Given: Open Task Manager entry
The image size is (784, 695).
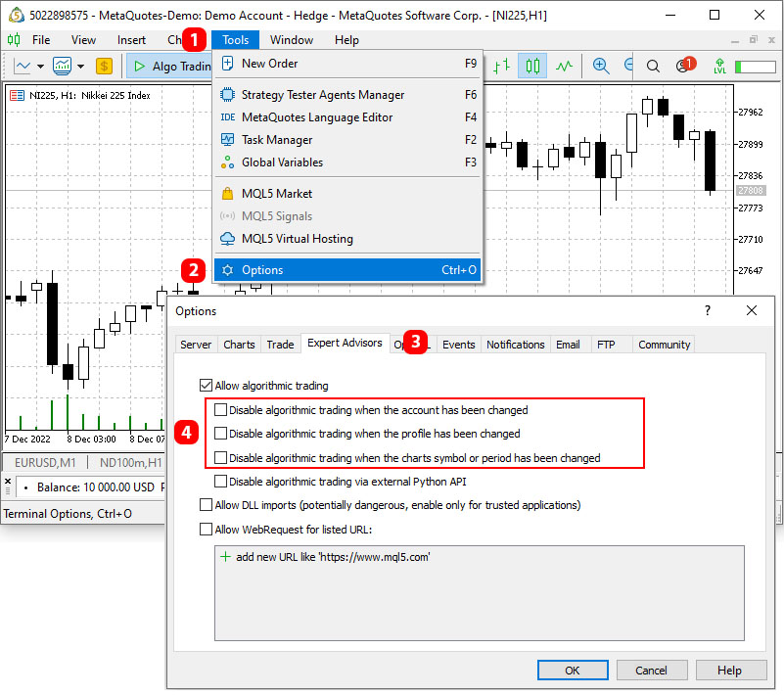Looking at the screenshot, I should pos(348,140).
